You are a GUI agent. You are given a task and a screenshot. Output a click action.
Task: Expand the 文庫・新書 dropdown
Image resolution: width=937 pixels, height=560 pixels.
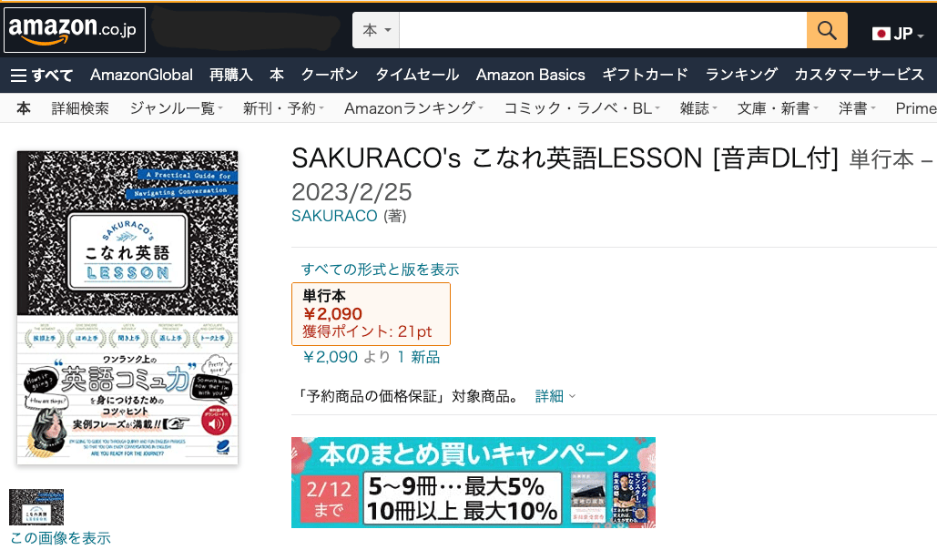point(778,108)
